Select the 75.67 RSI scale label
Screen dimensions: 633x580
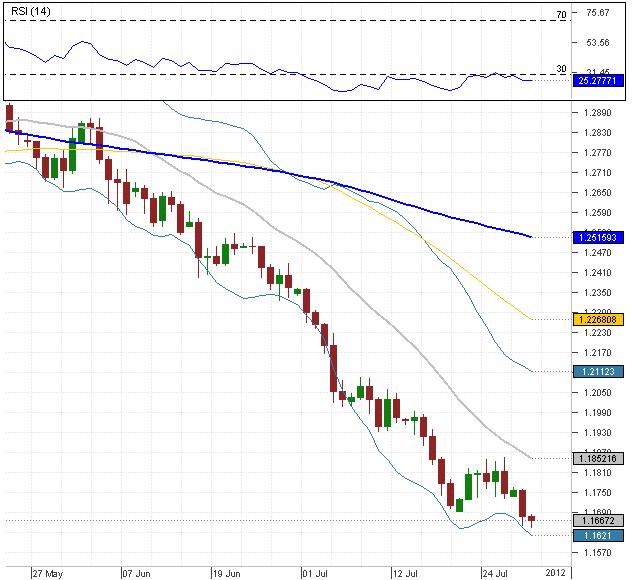tap(599, 13)
